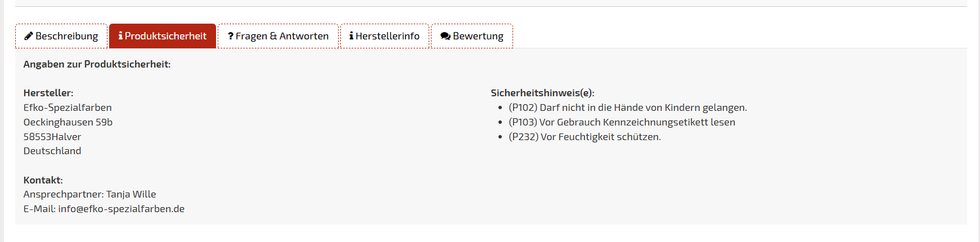Click the manufacturer name Efko-Spezialfarben
980x242 pixels.
pyautogui.click(x=68, y=107)
